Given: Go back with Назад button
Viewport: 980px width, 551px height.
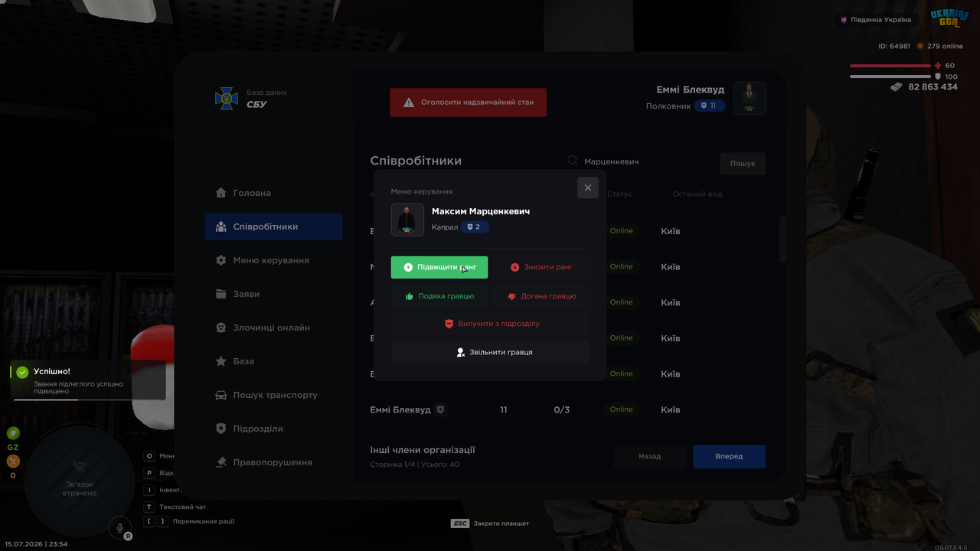Looking at the screenshot, I should [649, 456].
